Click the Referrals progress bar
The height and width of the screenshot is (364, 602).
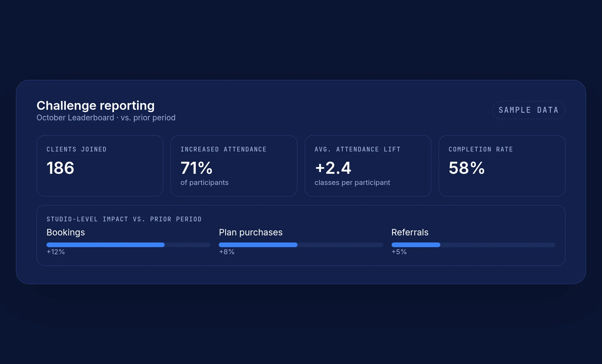[x=473, y=245]
